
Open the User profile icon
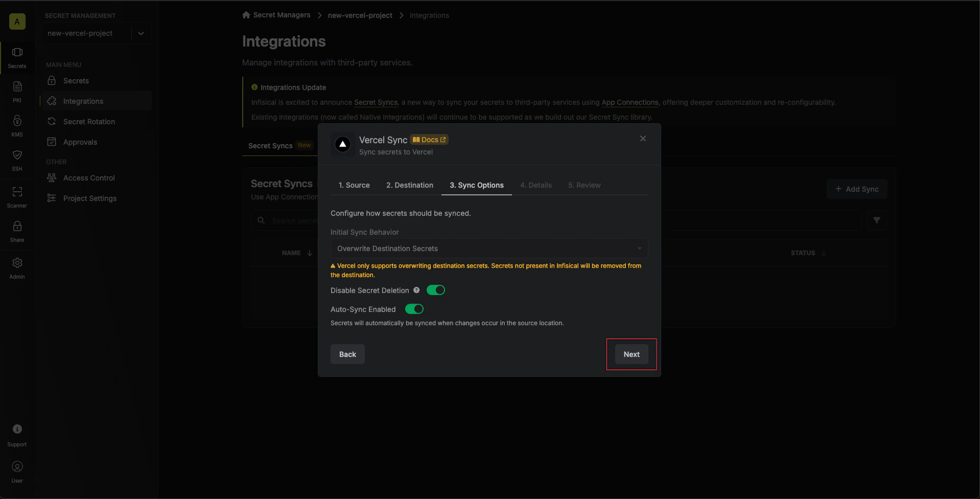tap(17, 466)
